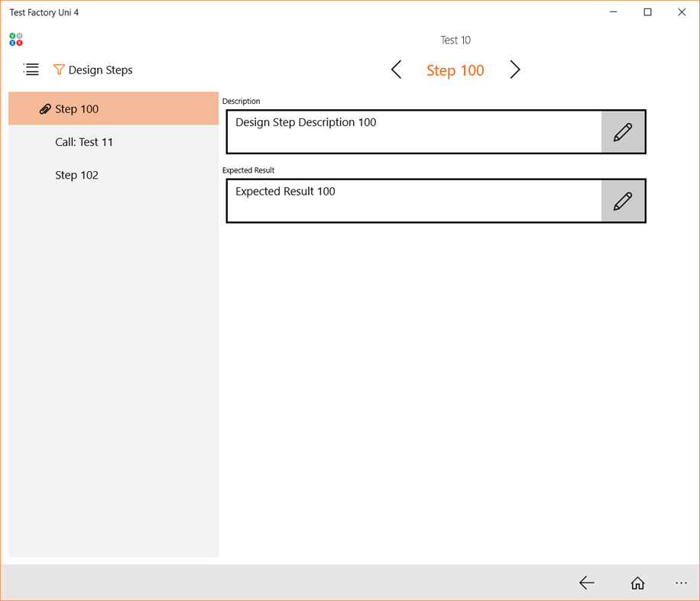
Task: Click the filter icon beside Design Steps
Action: [x=60, y=69]
